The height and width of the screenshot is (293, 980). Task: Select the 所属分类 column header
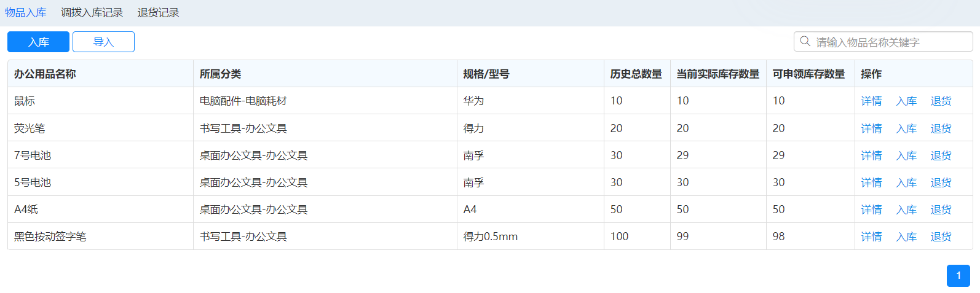tap(220, 74)
